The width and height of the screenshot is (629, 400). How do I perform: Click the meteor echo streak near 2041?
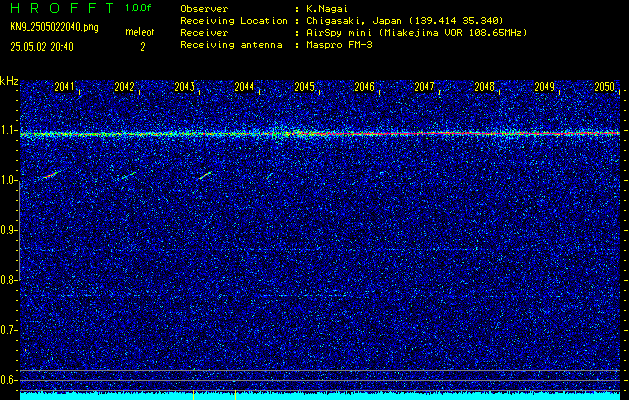(51, 175)
